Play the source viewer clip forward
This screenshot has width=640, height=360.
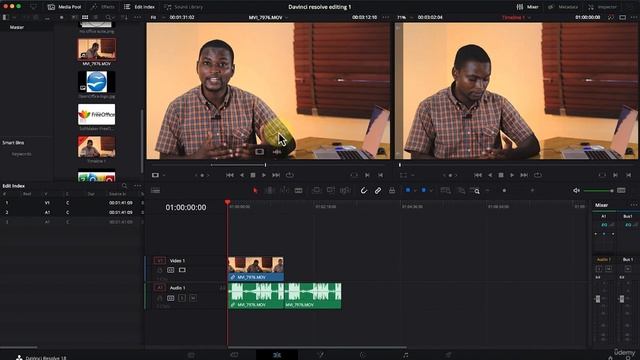[264, 175]
